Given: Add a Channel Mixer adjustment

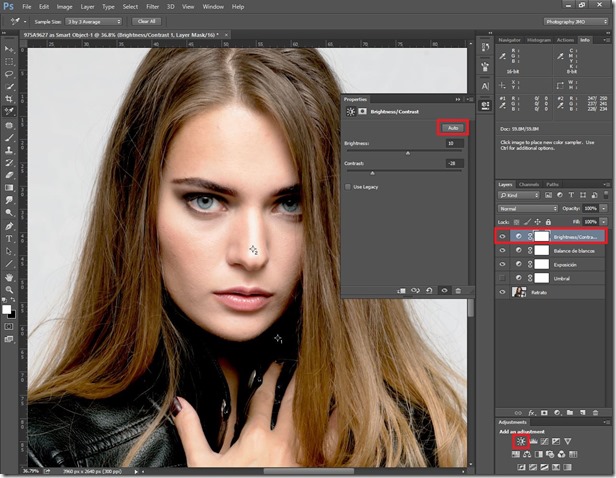Looking at the screenshot, I should [561, 454].
